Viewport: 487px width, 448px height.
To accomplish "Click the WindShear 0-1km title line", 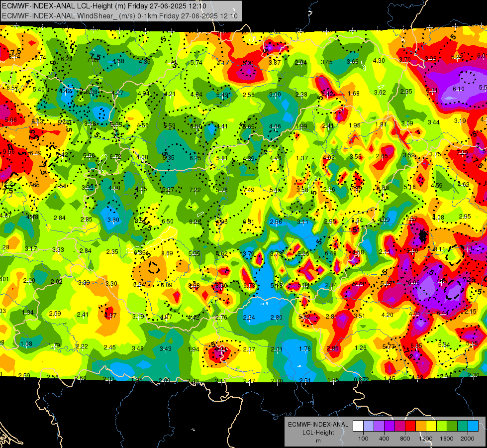I will coord(120,16).
